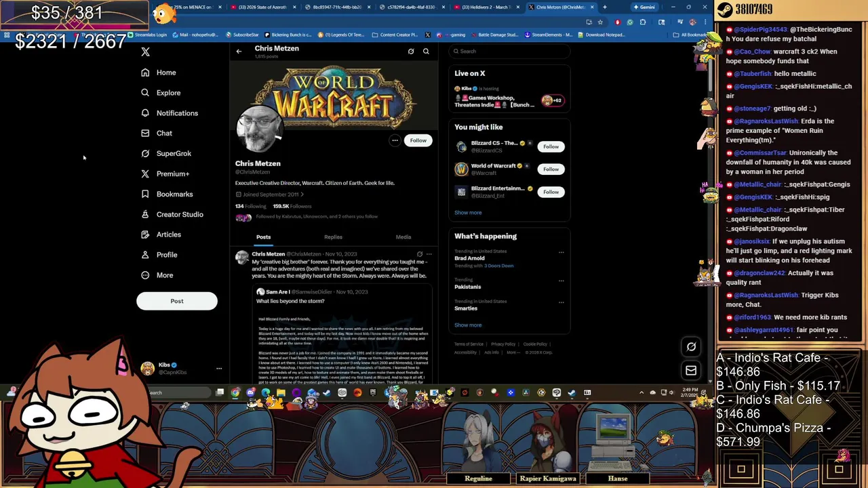Open the Chrome extensions puzzle icon
Image resolution: width=868 pixels, height=488 pixels.
click(643, 22)
